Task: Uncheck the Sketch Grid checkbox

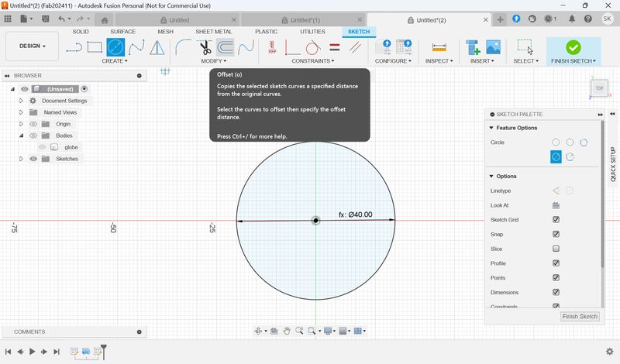Action: pyautogui.click(x=556, y=220)
